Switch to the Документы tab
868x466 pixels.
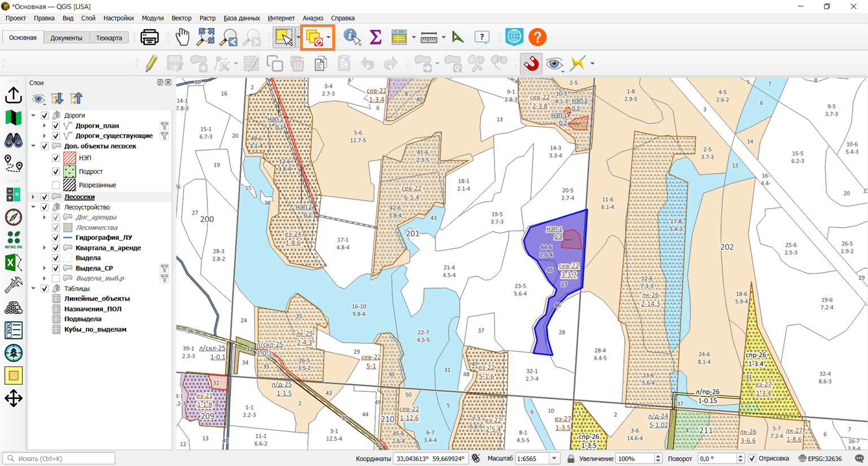point(66,38)
